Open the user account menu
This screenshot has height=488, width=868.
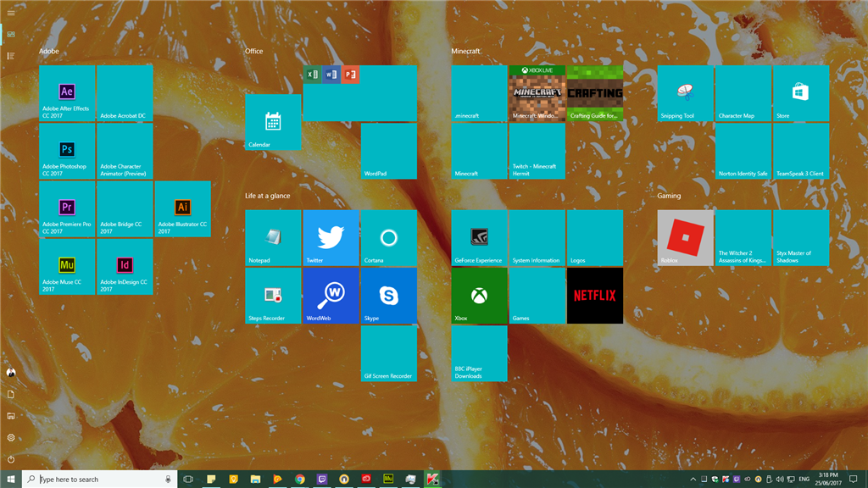point(11,373)
